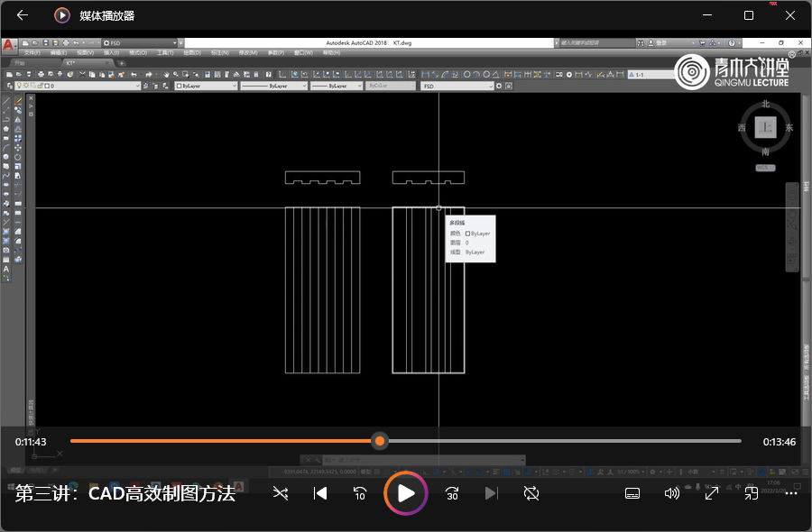Image resolution: width=812 pixels, height=532 pixels.
Task: Open the 文件(F) menu
Action: (32, 53)
